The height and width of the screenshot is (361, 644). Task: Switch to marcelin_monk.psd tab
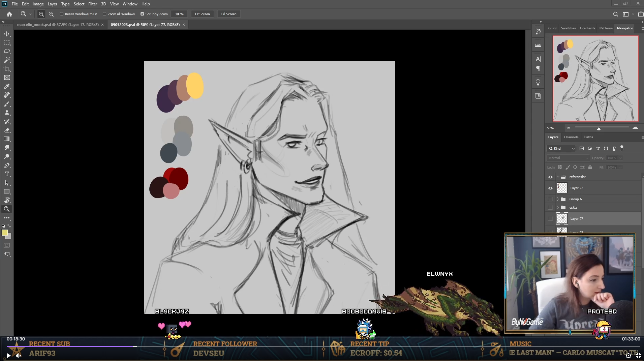[x=58, y=25]
